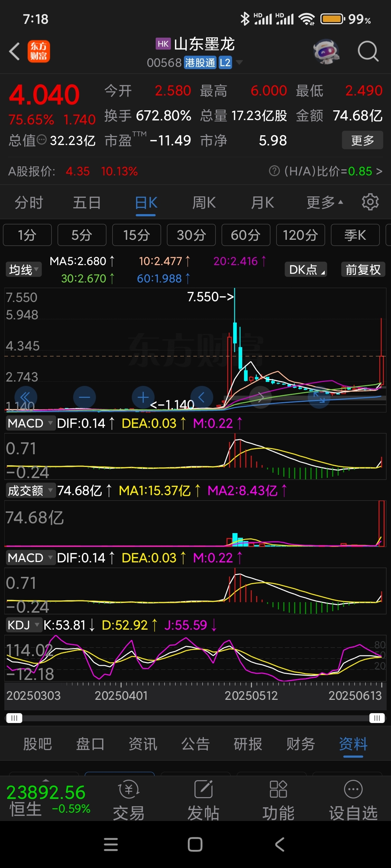
Task: Jump to earliest candles double-left button
Action: [x=26, y=397]
